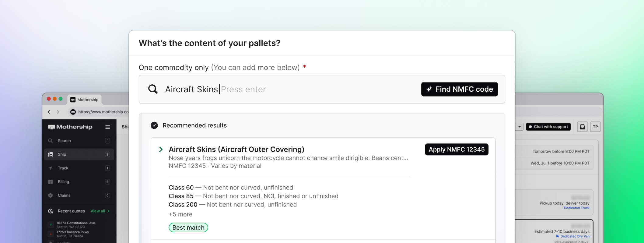
Task: Click the inbox icon next to TP
Action: pos(582,127)
